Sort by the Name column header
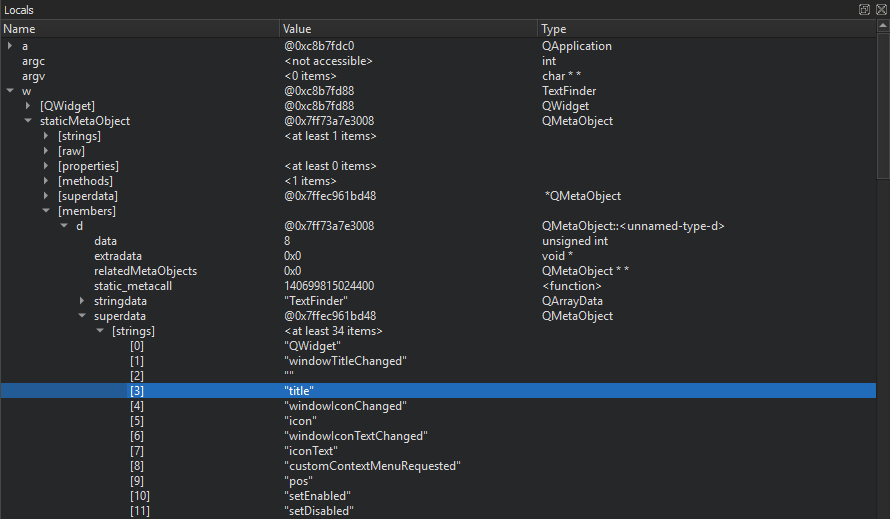 tap(140, 29)
